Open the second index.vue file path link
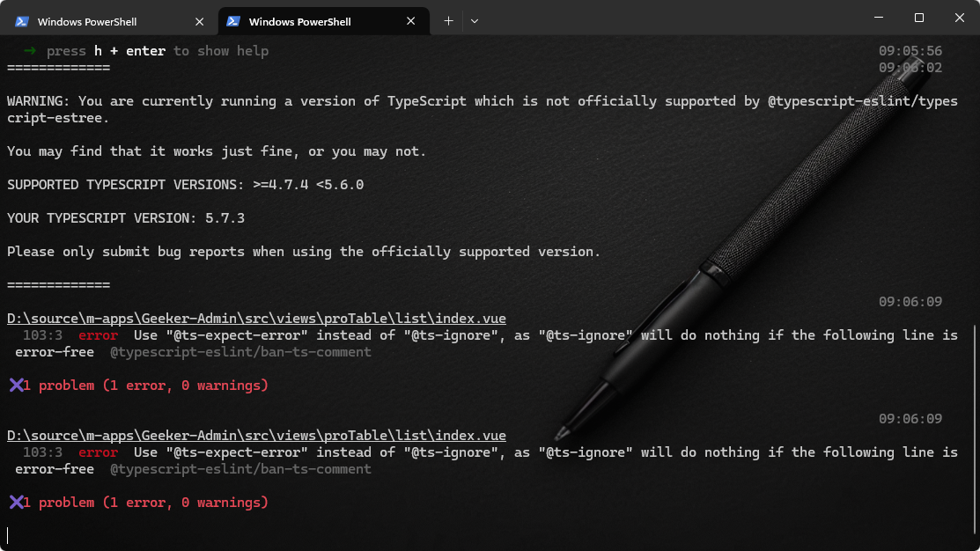The image size is (980, 551). [256, 435]
